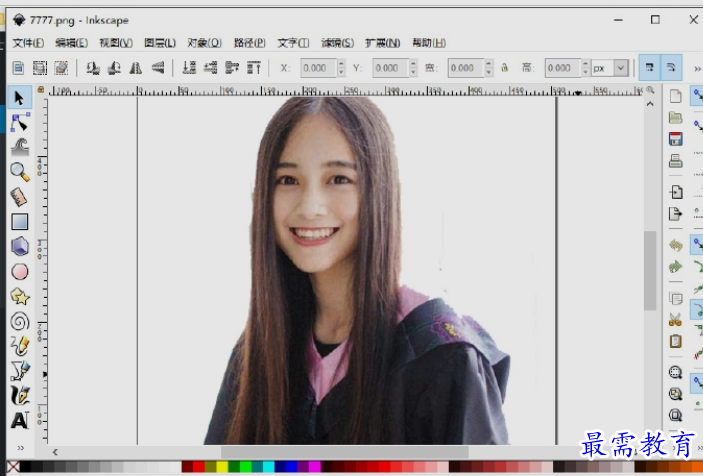Open the px units dropdown
This screenshot has height=476, width=703.
610,68
